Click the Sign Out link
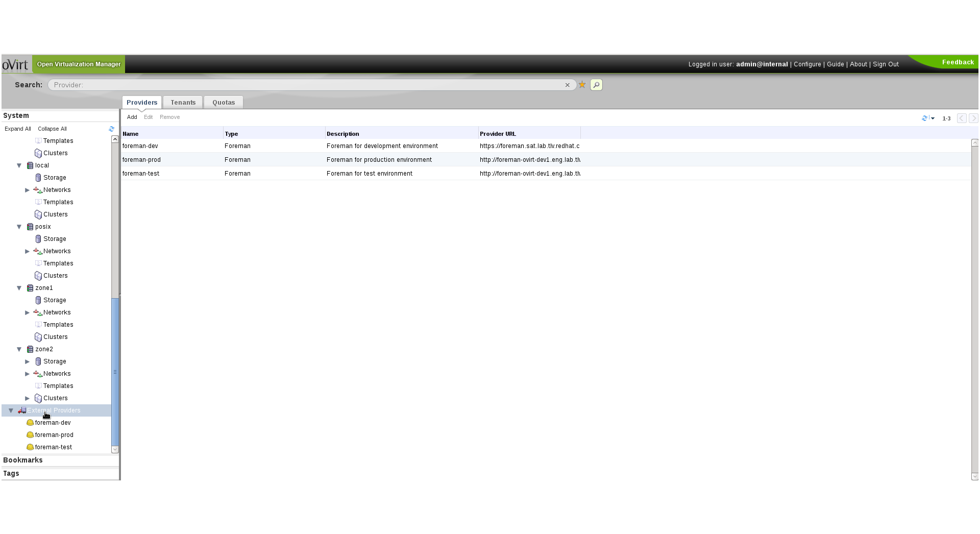980x534 pixels. click(x=886, y=64)
